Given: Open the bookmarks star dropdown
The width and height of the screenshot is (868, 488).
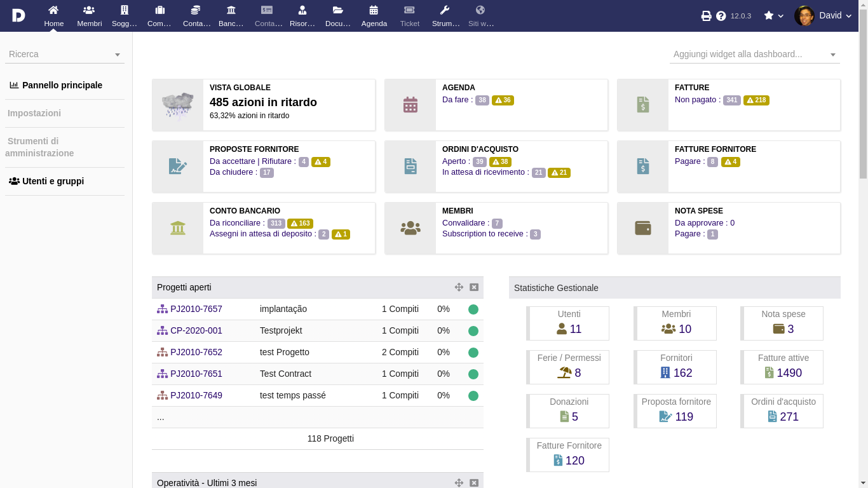Looking at the screenshot, I should click(773, 16).
